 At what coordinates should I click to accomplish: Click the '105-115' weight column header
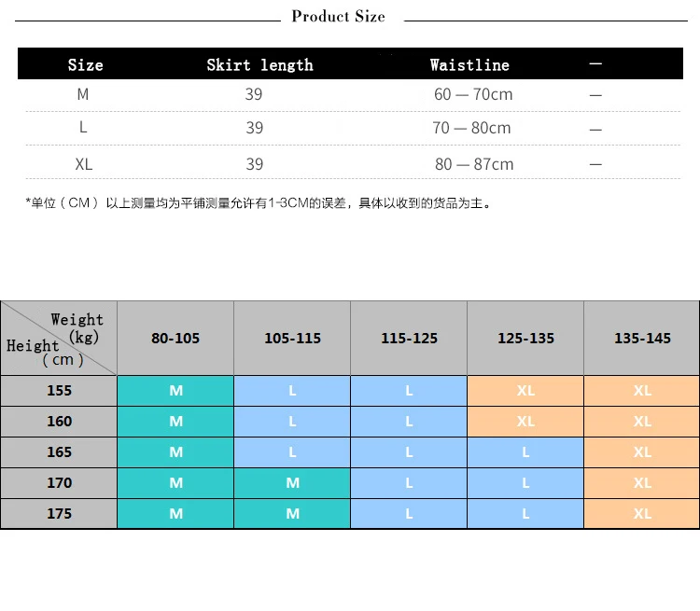click(292, 339)
